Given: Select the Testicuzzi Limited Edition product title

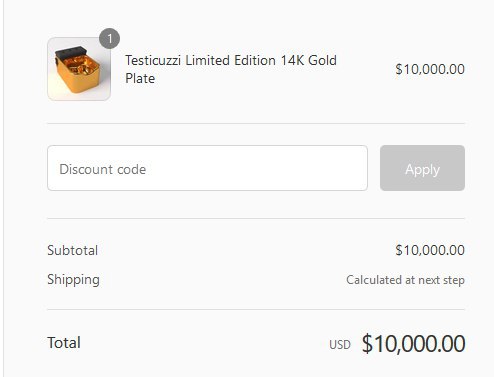Looking at the screenshot, I should tap(231, 69).
